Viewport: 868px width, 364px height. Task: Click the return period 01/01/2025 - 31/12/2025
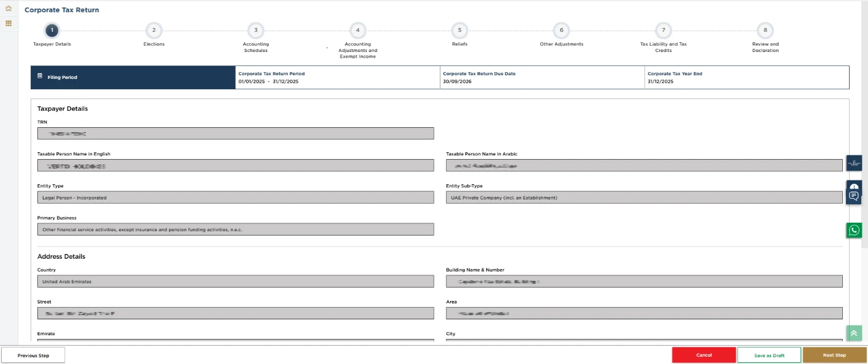(268, 81)
